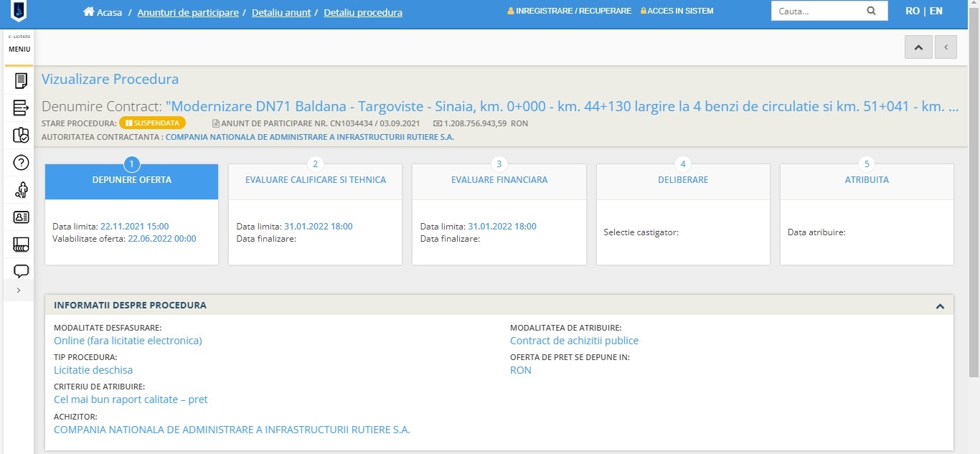Click Online (fara licitatie electronica) value

(x=128, y=341)
